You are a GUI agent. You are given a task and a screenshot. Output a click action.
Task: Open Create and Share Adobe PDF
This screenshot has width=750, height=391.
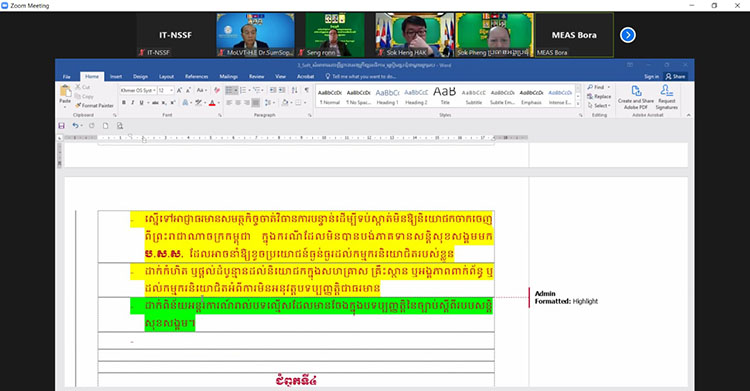pos(636,98)
